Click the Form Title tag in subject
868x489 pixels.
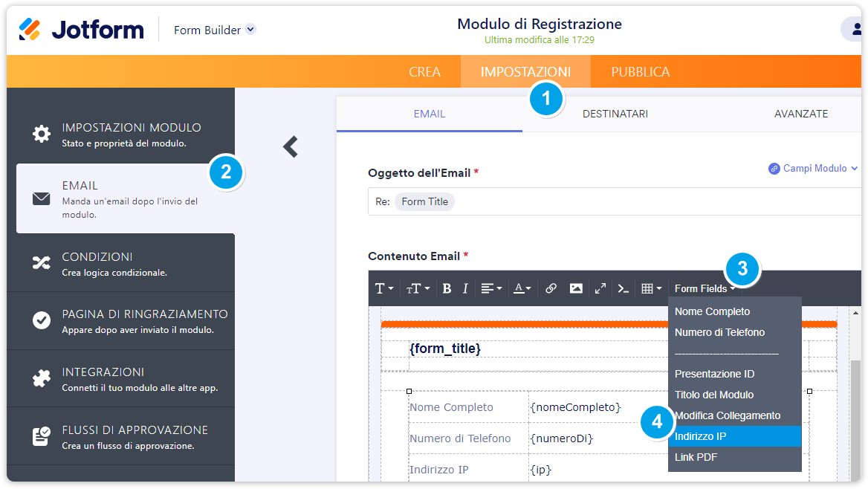click(424, 201)
